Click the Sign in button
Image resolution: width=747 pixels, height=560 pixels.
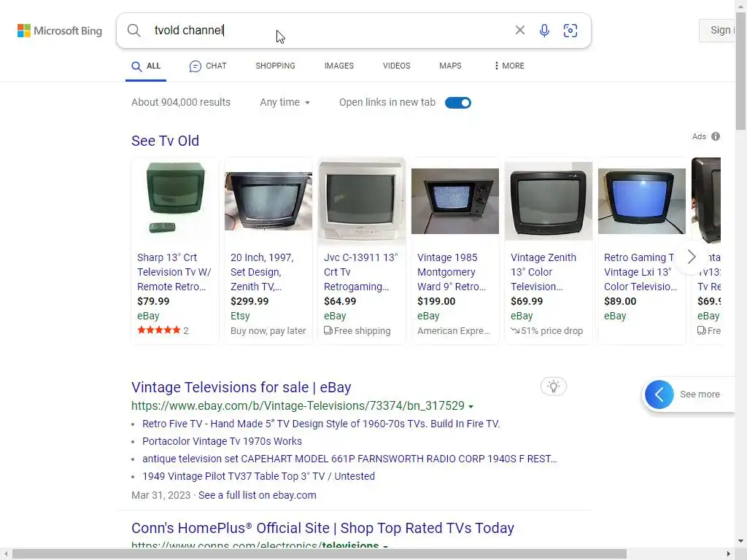pos(718,31)
